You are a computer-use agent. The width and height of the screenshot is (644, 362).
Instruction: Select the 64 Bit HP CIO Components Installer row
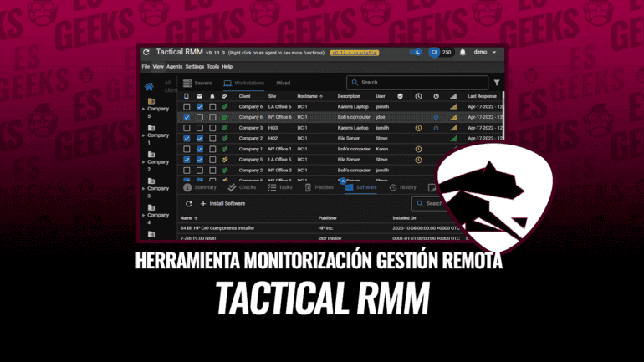coord(320,228)
